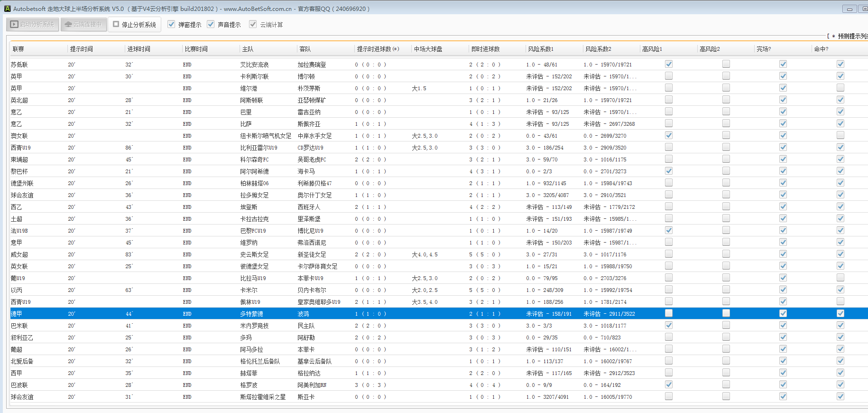Image resolution: width=868 pixels, height=413 pixels.
Task: Click the 停止分析系统 stop button
Action: click(134, 24)
